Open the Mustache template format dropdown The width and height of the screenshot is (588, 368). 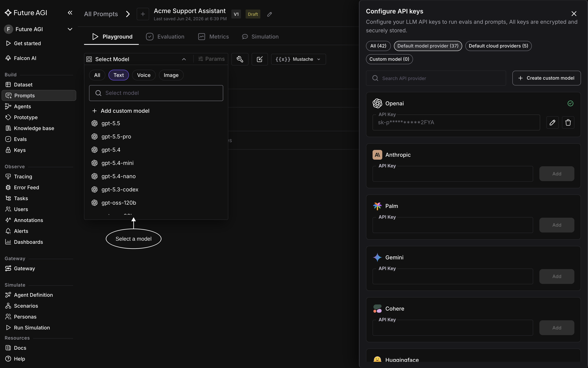click(x=298, y=59)
